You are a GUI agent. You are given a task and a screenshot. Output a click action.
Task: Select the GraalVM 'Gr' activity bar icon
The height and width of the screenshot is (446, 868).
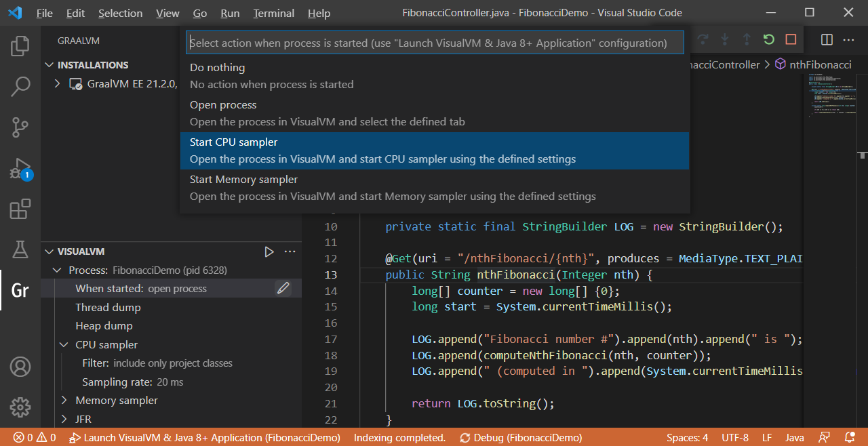tap(20, 290)
